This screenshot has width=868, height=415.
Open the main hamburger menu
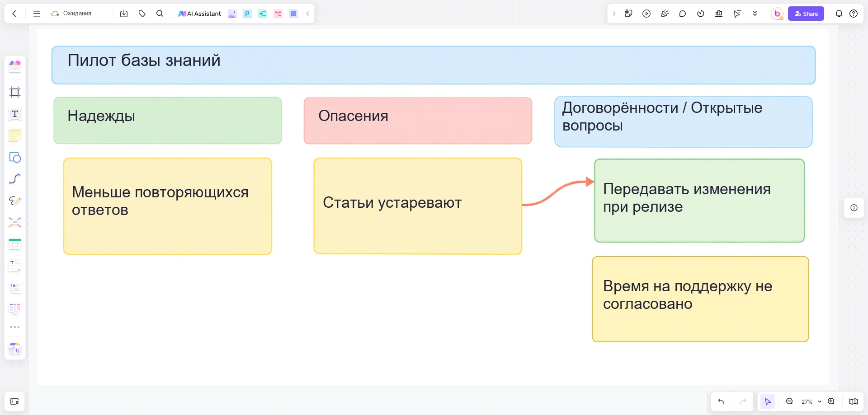[37, 14]
